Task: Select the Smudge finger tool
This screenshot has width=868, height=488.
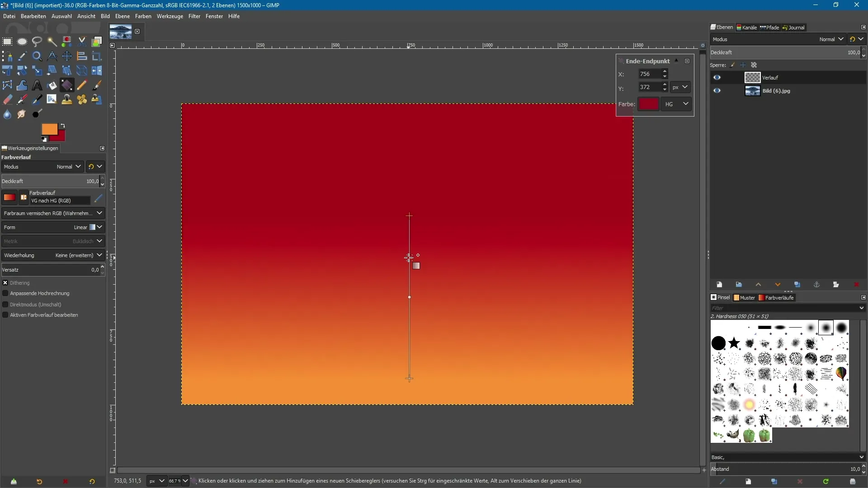Action: coord(22,114)
